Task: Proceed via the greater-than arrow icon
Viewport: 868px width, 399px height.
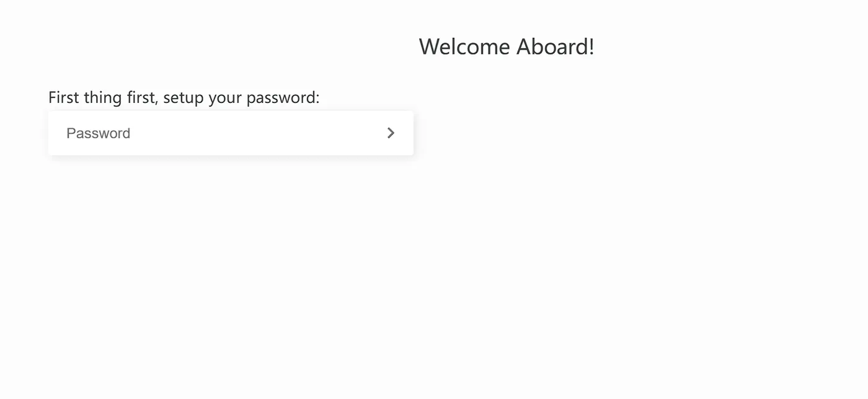Action: 391,133
